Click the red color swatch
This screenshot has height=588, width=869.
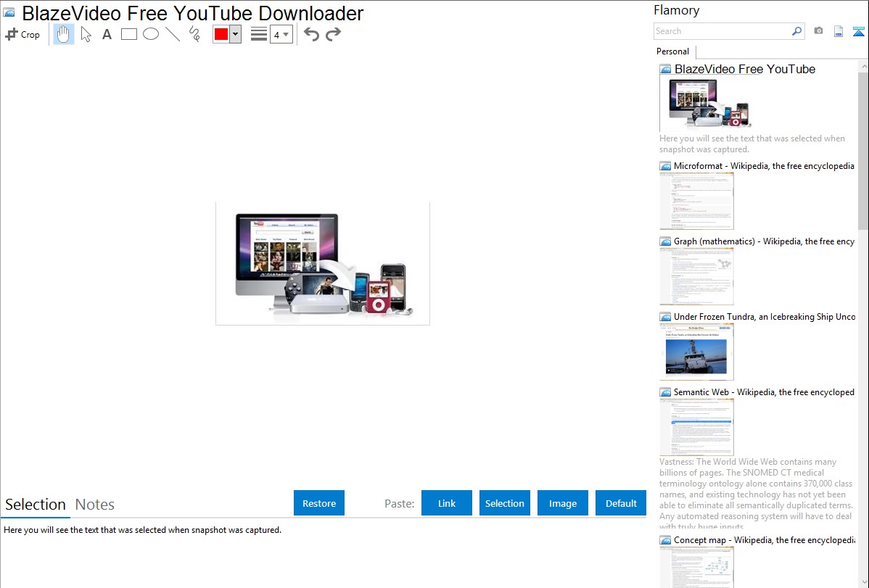tap(221, 34)
